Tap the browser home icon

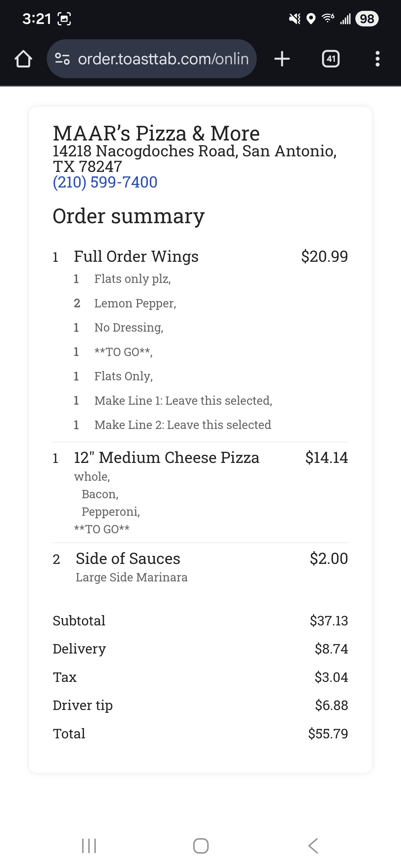point(23,59)
